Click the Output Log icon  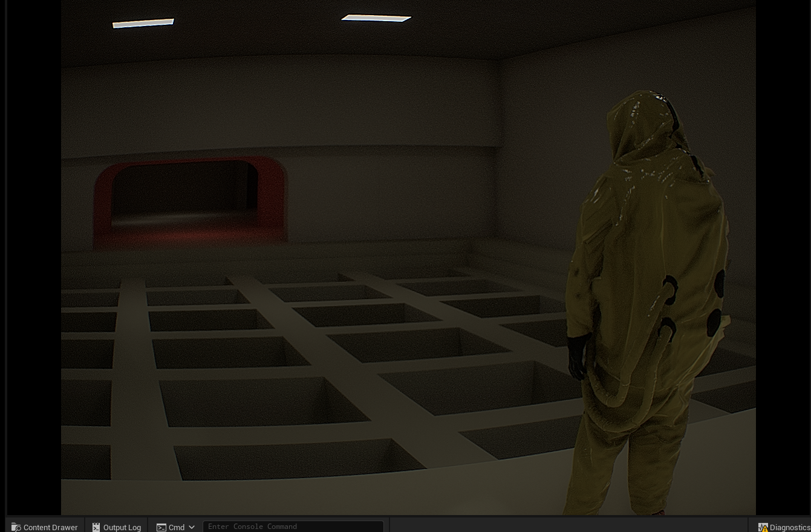[x=96, y=527]
